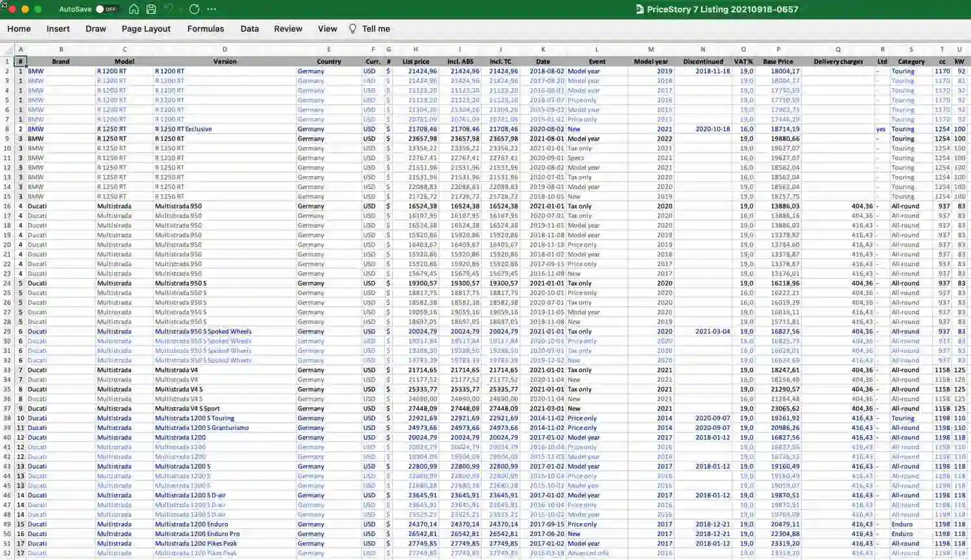Screen dimensions: 971x560
Task: Click the discontinued date 2021-03-04 cell
Action: coord(703,331)
